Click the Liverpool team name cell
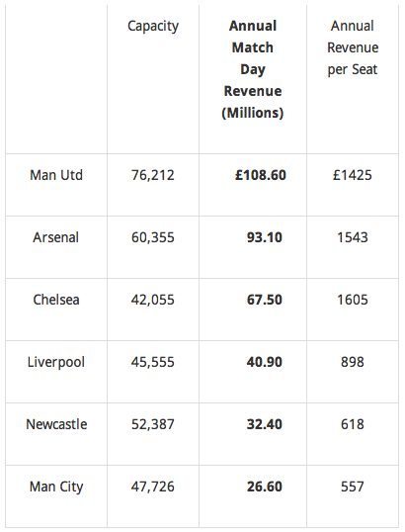This screenshot has width=405, height=532. [x=56, y=362]
